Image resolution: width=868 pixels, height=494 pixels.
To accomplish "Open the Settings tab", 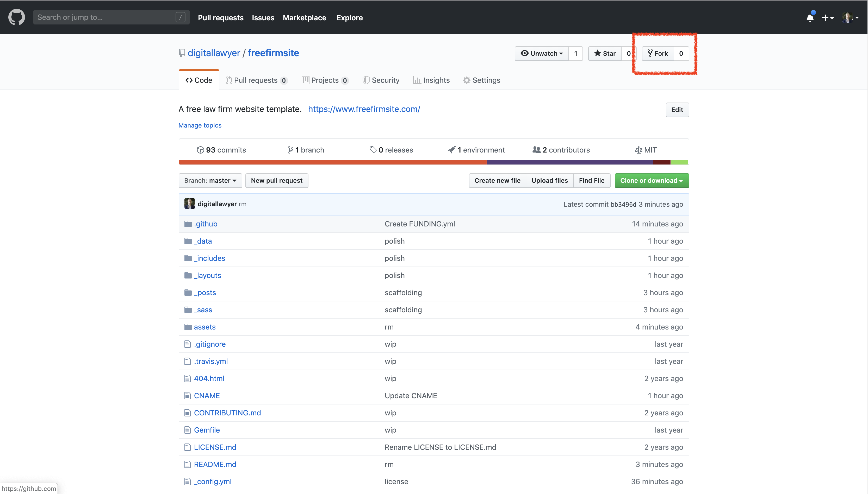I will coord(482,80).
